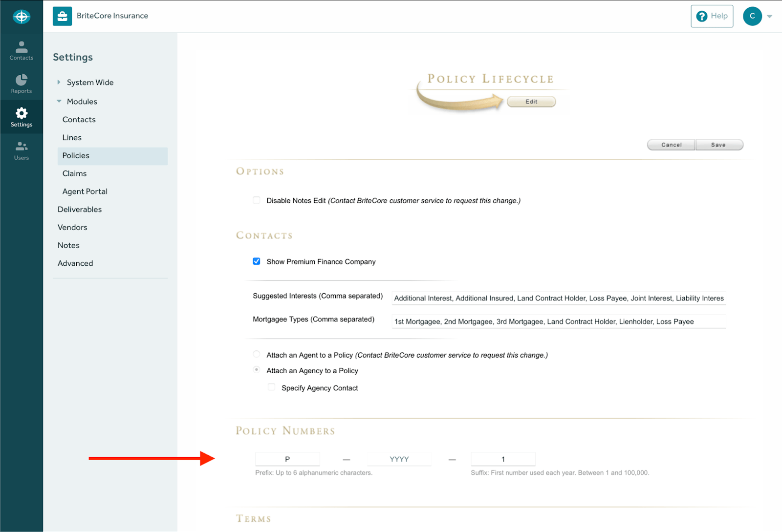Select Policies settings module
This screenshot has width=782, height=532.
pos(112,156)
